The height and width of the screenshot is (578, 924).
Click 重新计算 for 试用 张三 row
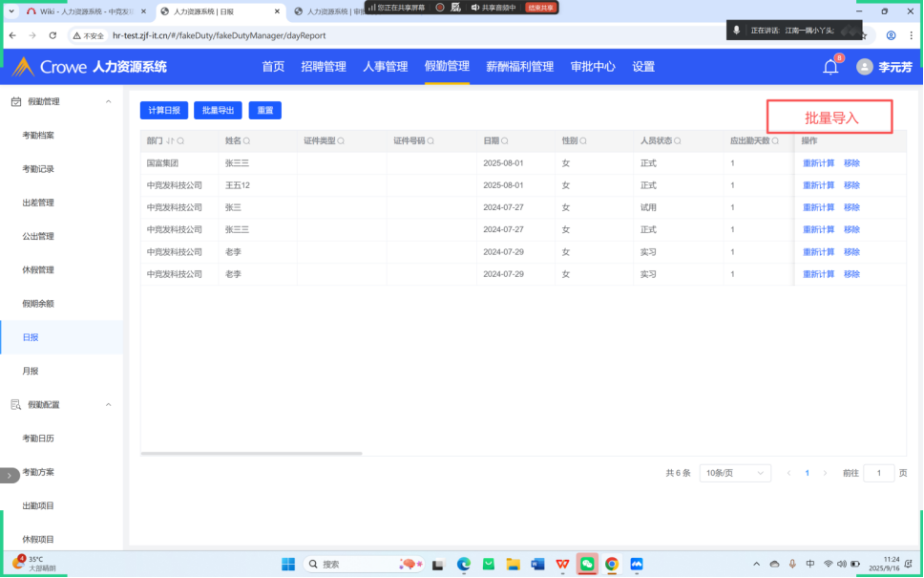[818, 207]
